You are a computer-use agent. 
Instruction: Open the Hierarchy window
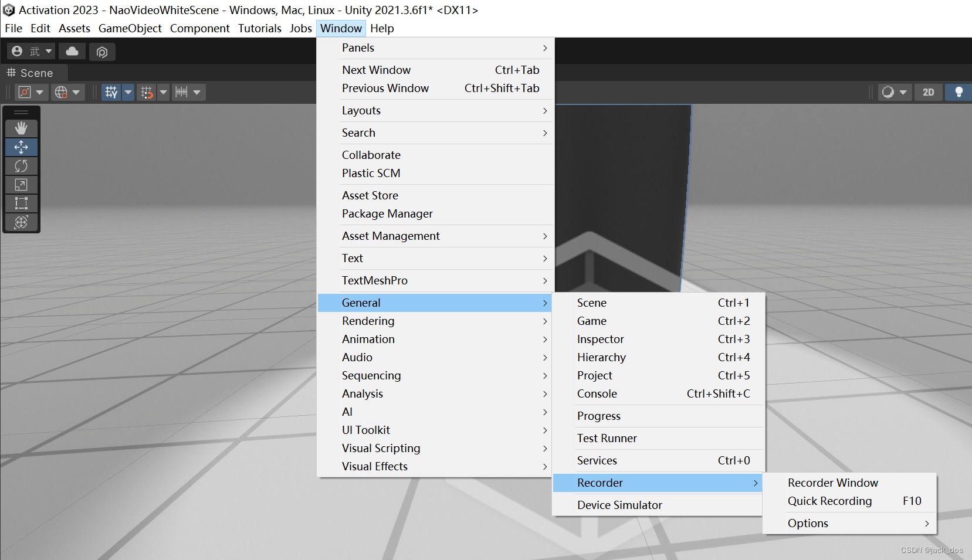(659, 357)
